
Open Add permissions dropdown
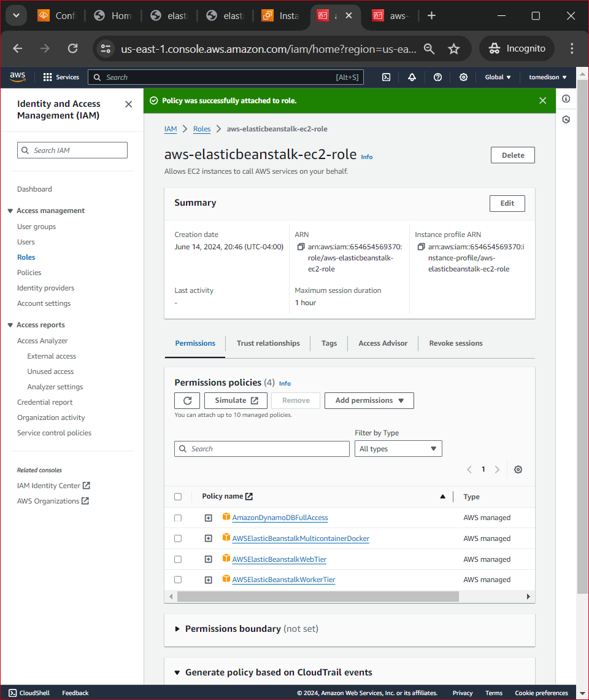[369, 400]
